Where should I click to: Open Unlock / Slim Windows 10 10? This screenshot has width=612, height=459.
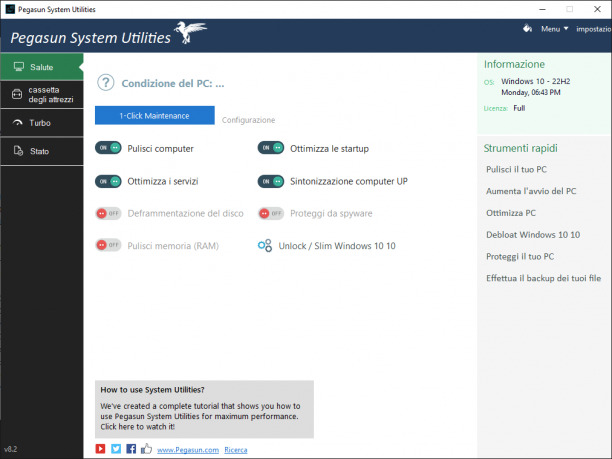tap(337, 246)
